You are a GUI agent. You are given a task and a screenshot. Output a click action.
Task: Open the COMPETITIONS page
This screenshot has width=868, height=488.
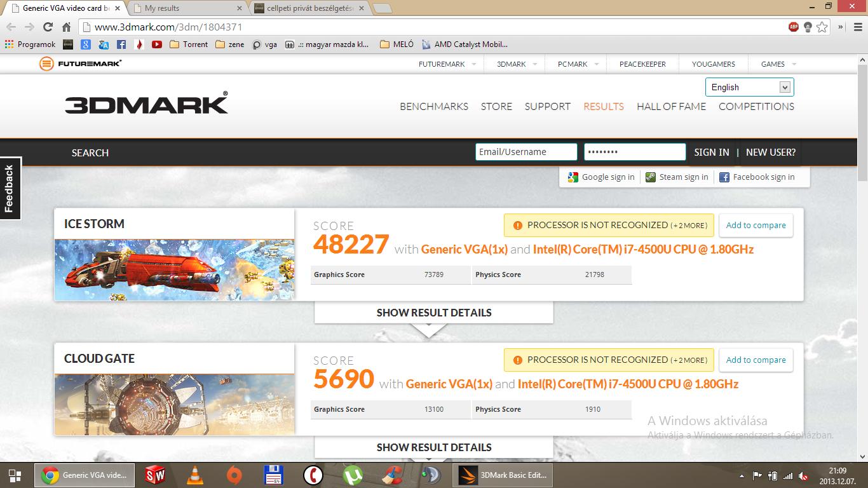pyautogui.click(x=756, y=106)
